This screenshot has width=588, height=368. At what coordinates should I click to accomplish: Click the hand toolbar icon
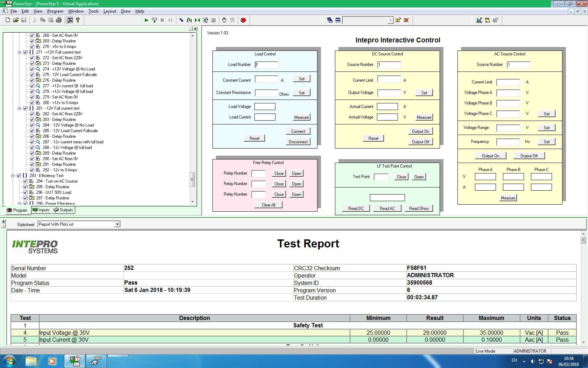click(x=224, y=20)
